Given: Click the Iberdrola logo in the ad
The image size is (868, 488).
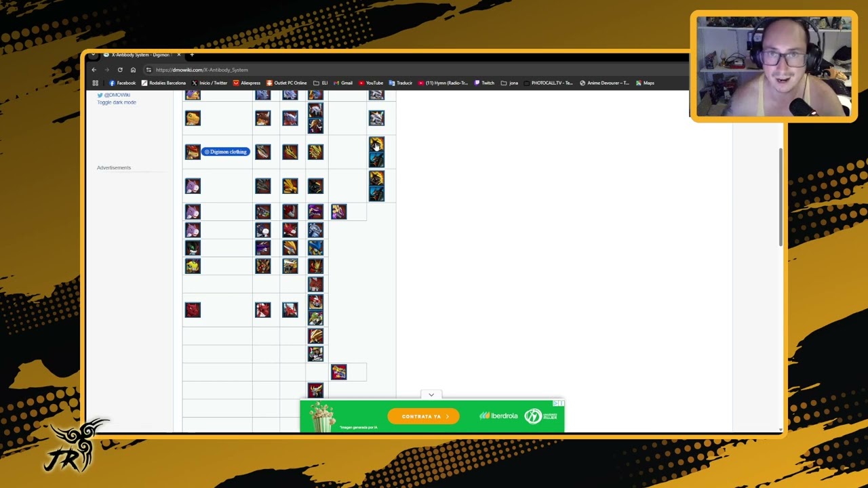Looking at the screenshot, I should [498, 416].
